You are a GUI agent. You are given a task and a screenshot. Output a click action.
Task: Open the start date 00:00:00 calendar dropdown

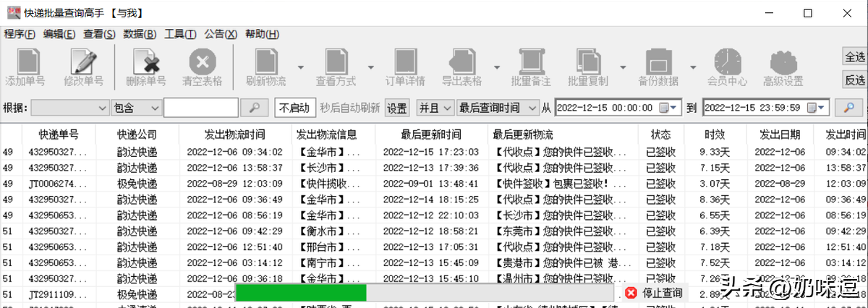[670, 108]
